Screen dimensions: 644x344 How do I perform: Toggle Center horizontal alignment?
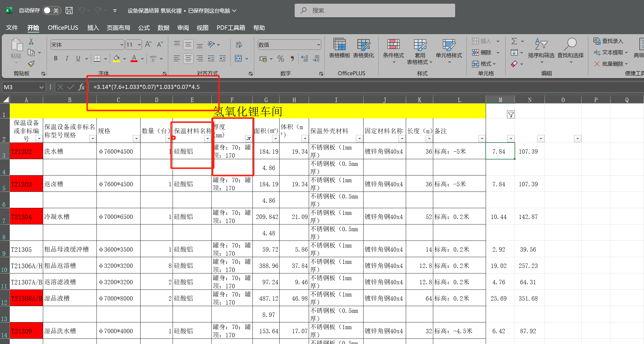188,59
